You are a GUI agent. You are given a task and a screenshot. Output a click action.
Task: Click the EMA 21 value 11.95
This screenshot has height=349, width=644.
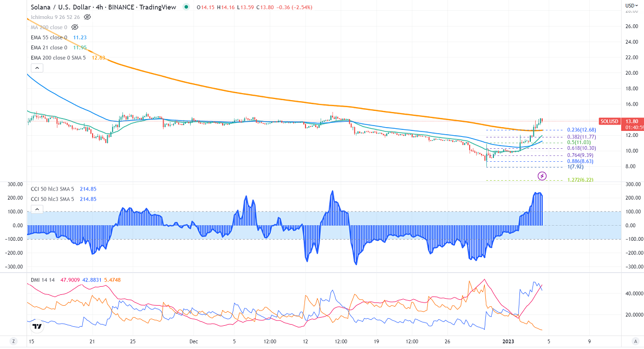click(80, 48)
